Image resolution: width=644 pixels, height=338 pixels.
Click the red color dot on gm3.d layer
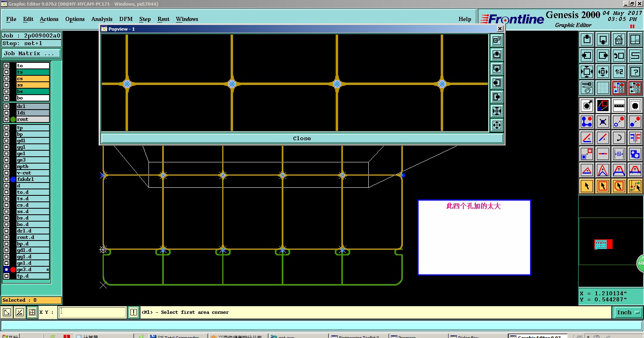click(13, 270)
